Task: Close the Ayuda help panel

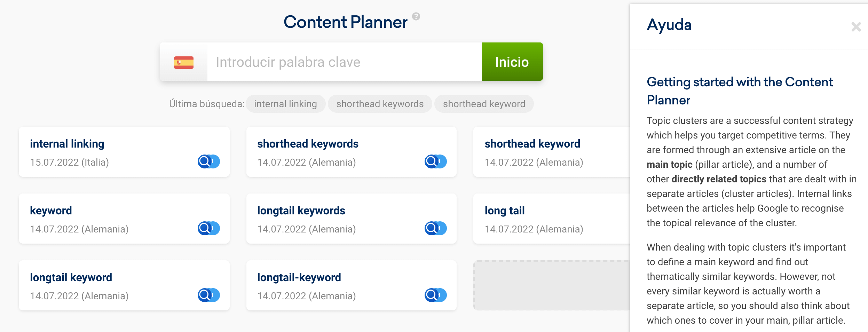Action: pos(856,27)
